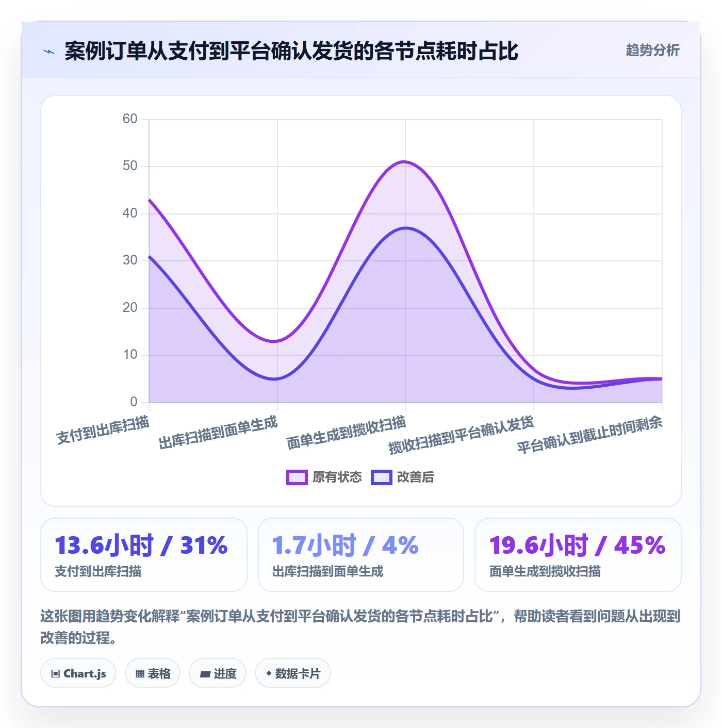Select the 1.7小时 / 4% data card

point(361,555)
